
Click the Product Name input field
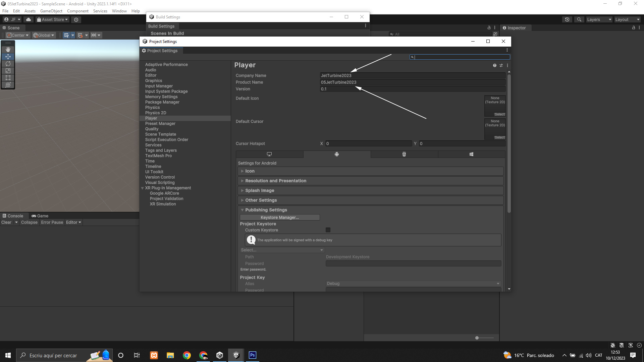coord(413,82)
